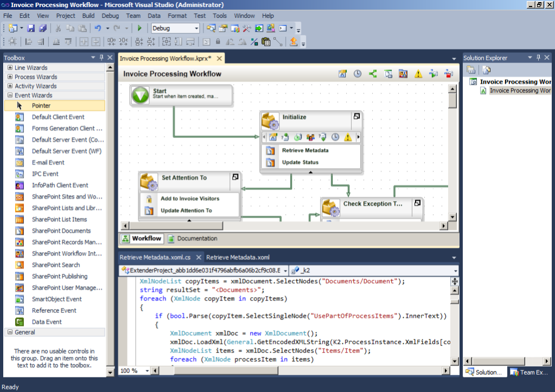
Task: Click the Save All toolbar icon
Action: click(43, 28)
